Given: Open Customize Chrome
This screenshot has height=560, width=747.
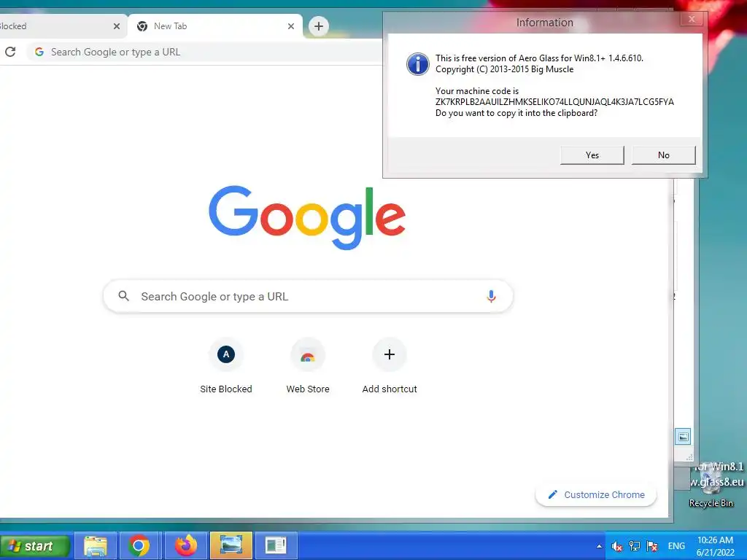Looking at the screenshot, I should (x=596, y=495).
